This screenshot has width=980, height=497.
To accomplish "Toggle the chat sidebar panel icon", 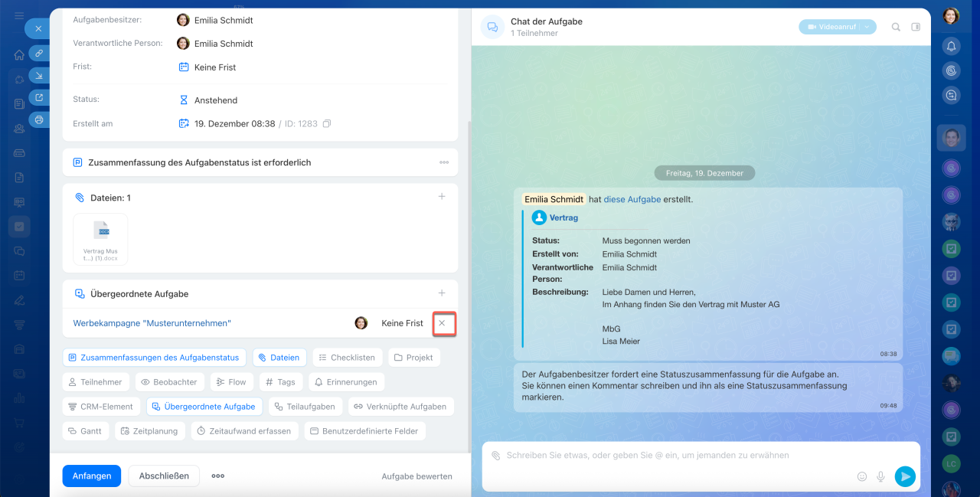I will [x=916, y=27].
